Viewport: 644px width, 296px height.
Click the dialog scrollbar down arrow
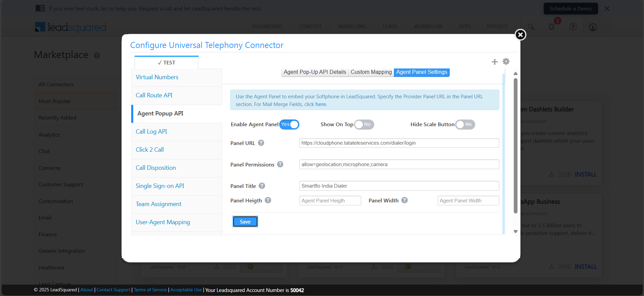[515, 232]
